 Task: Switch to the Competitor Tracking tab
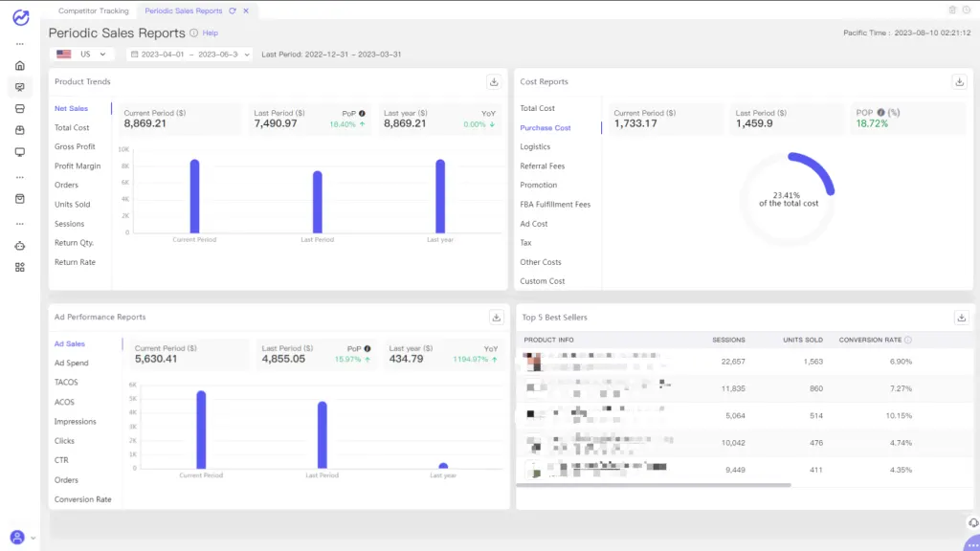93,11
